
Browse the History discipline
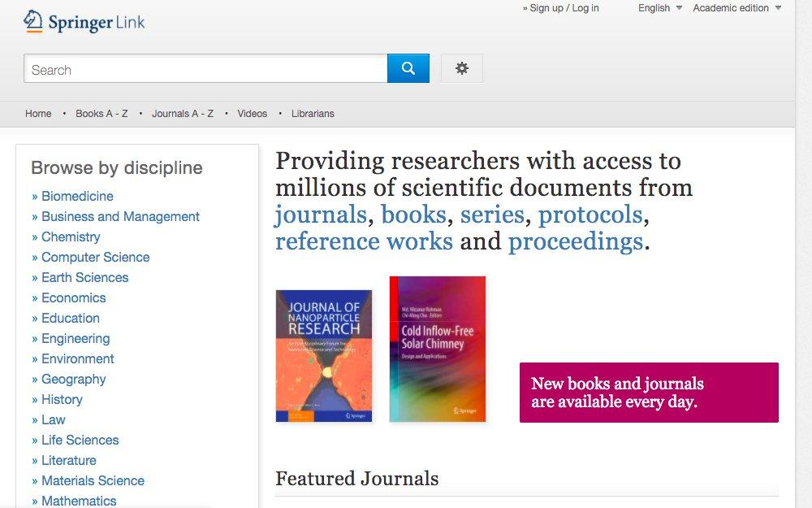[x=62, y=399]
